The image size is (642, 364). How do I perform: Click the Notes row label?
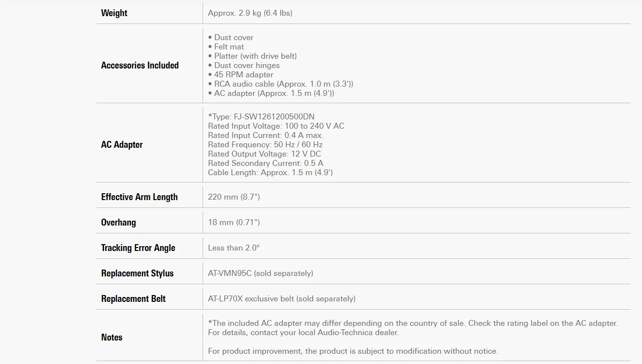coord(112,338)
